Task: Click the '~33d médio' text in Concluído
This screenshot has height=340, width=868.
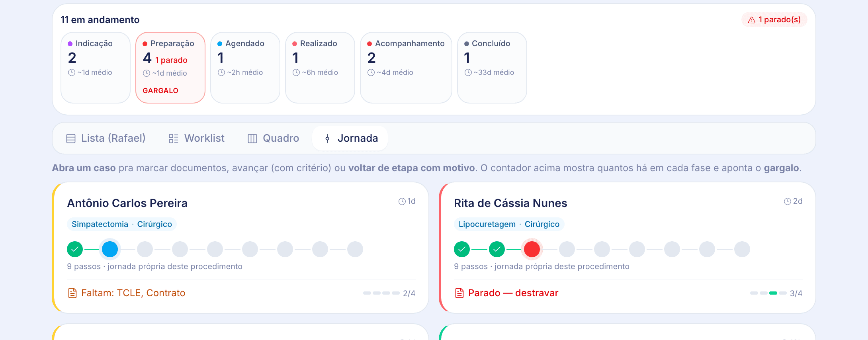Action: [x=494, y=72]
